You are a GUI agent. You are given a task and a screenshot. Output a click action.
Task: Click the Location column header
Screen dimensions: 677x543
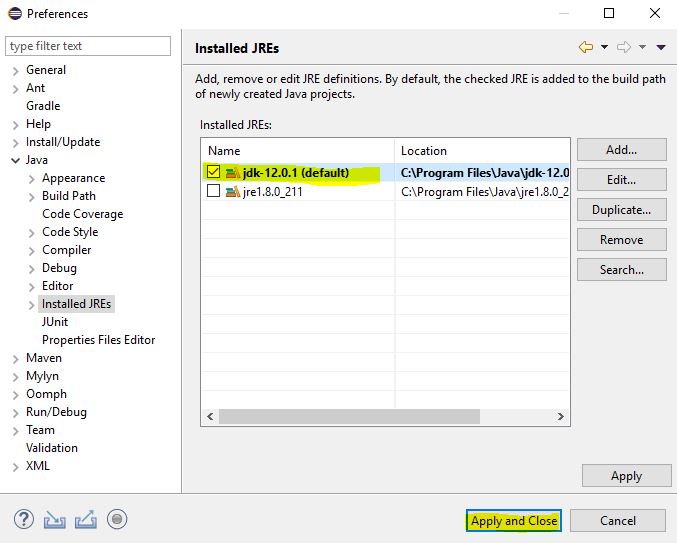coord(482,151)
